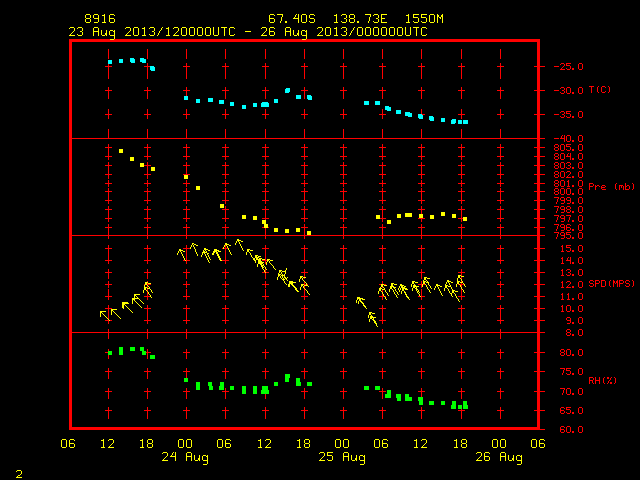Click the page number 2 at bottom-left
Screen dimensions: 640x480
pos(19,474)
